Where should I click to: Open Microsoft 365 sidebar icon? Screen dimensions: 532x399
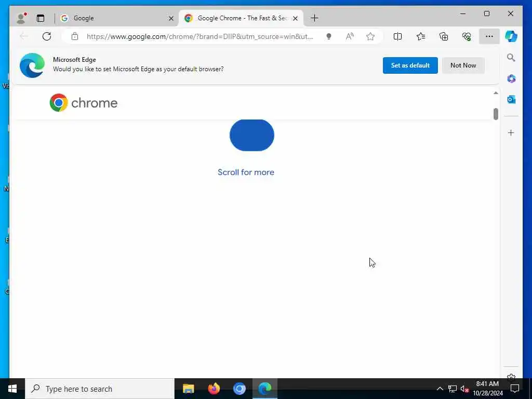click(x=511, y=79)
